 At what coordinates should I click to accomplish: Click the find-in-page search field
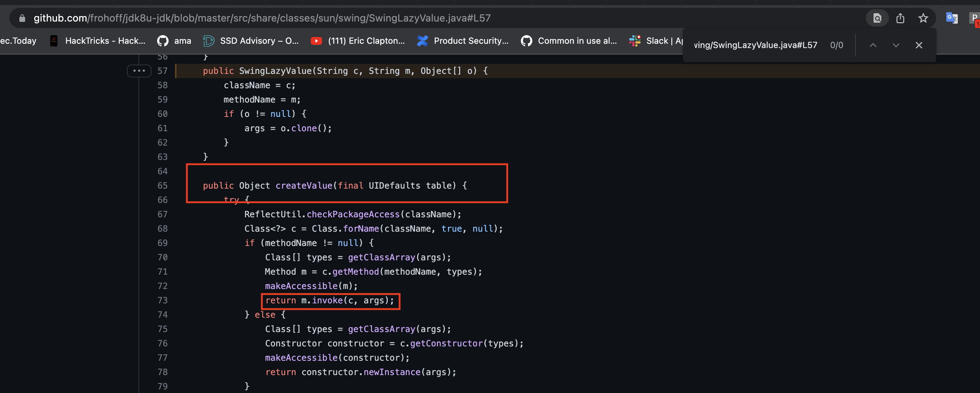[x=755, y=45]
